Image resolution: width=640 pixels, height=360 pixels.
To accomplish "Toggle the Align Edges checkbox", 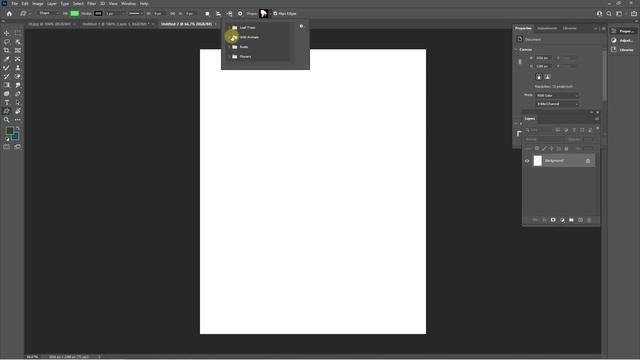I will pos(275,13).
